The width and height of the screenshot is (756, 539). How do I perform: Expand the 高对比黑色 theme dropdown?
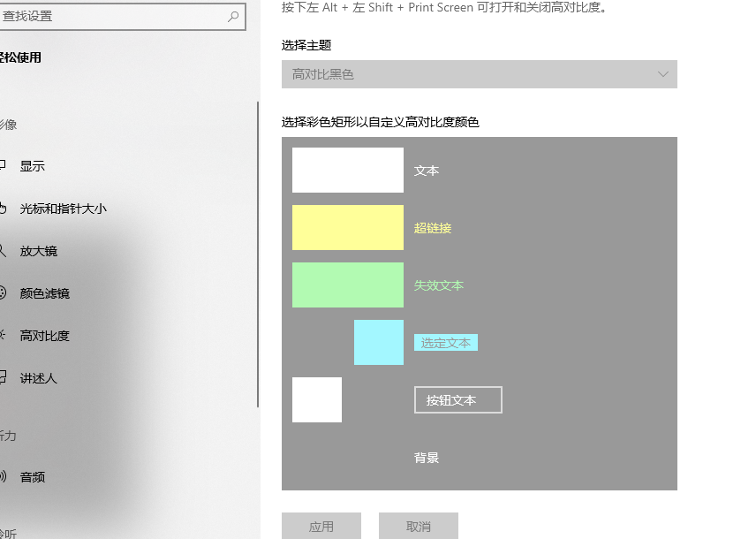(480, 74)
